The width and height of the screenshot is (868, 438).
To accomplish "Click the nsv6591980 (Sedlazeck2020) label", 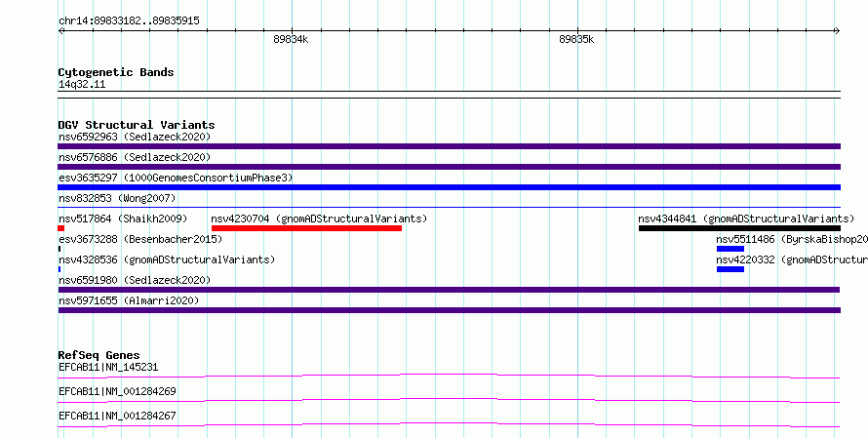I will (x=135, y=280).
